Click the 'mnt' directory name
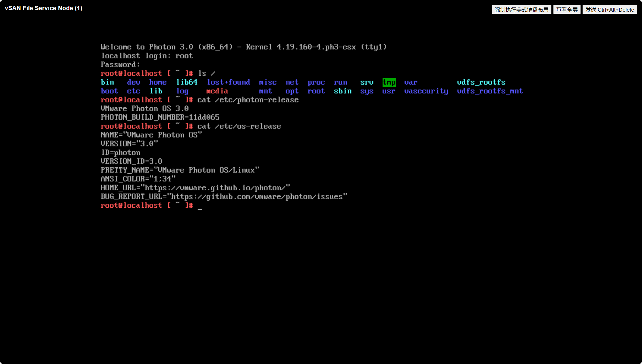The height and width of the screenshot is (364, 642). (265, 91)
